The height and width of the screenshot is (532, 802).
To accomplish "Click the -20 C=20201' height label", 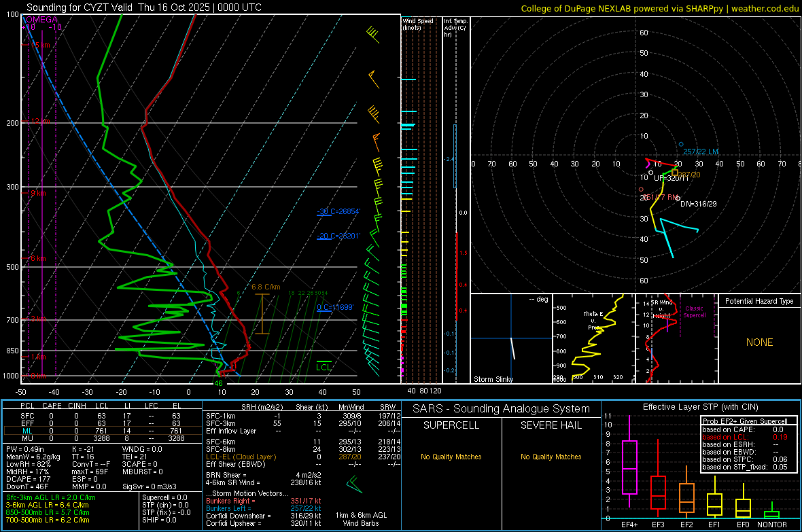I will [338, 236].
